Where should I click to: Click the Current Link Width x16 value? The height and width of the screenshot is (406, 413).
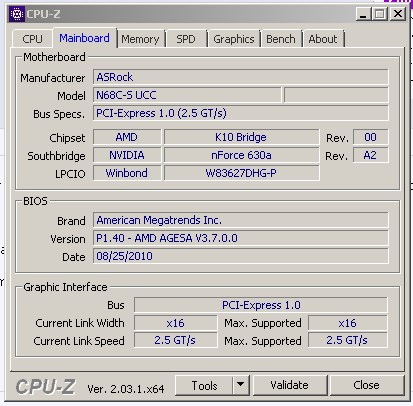coord(175,323)
